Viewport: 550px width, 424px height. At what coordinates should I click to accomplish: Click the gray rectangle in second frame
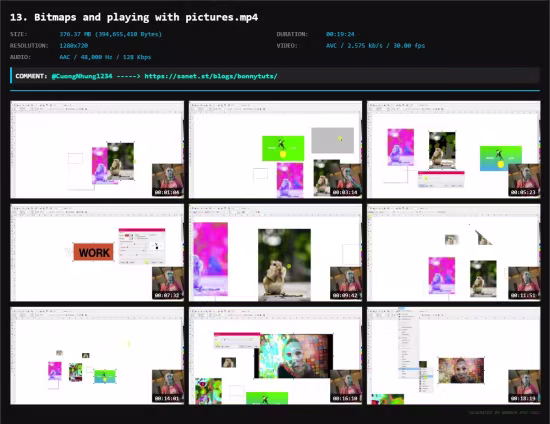333,140
